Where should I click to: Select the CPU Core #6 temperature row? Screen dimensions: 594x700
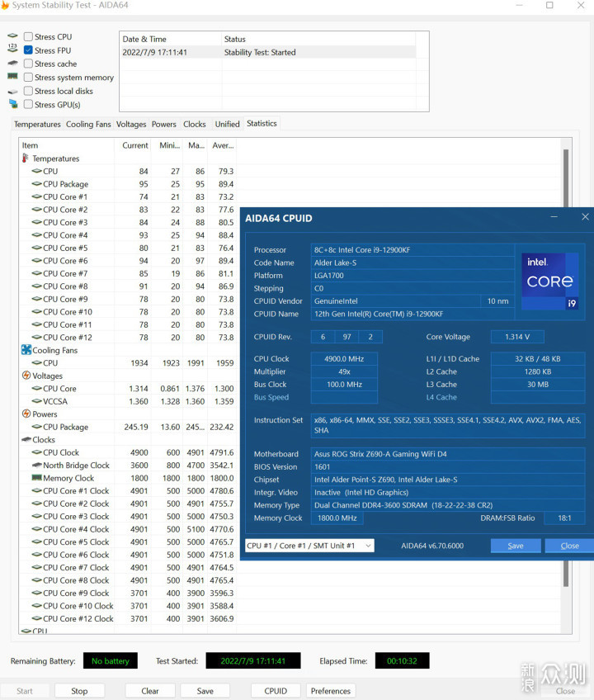(128, 260)
